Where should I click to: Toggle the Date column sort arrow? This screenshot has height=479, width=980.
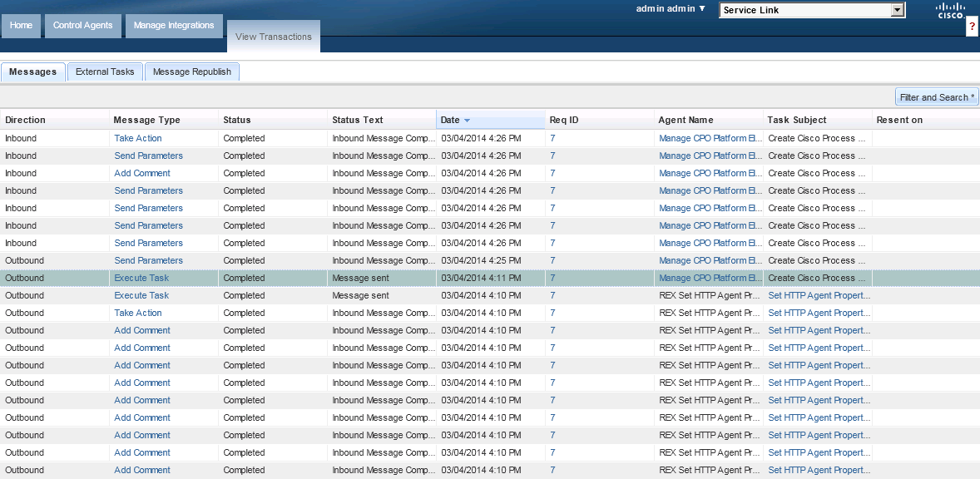tap(467, 121)
